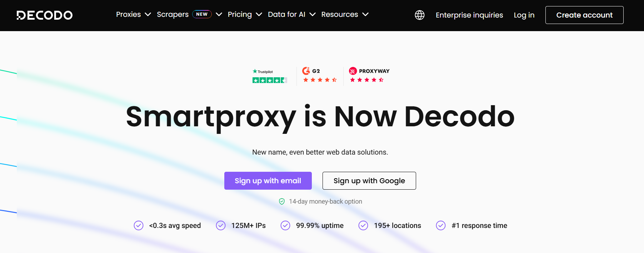Click the Proxyway rating badge
The height and width of the screenshot is (253, 644).
[369, 75]
